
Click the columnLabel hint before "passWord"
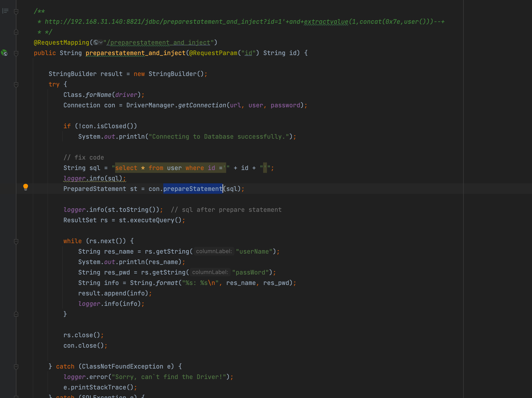click(210, 272)
